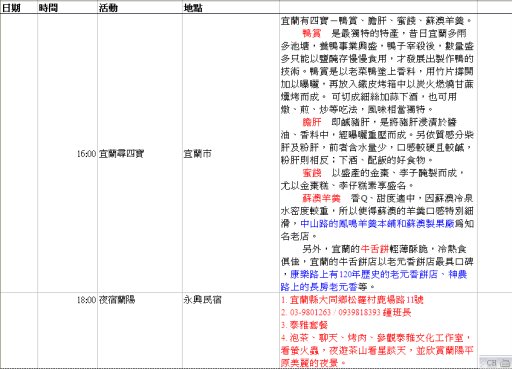
Task: Select the 活動 column header cell
Action: 140,7
